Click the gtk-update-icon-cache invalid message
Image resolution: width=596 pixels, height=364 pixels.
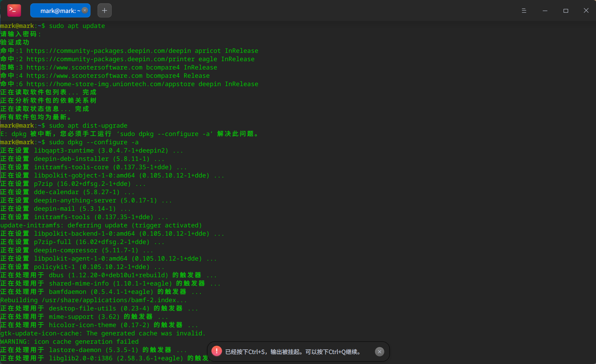103,333
